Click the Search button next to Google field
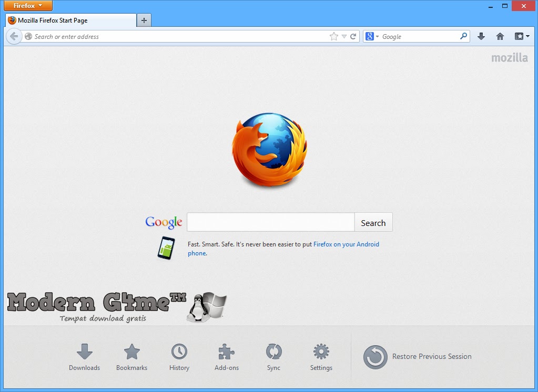This screenshot has width=538, height=392. (373, 222)
